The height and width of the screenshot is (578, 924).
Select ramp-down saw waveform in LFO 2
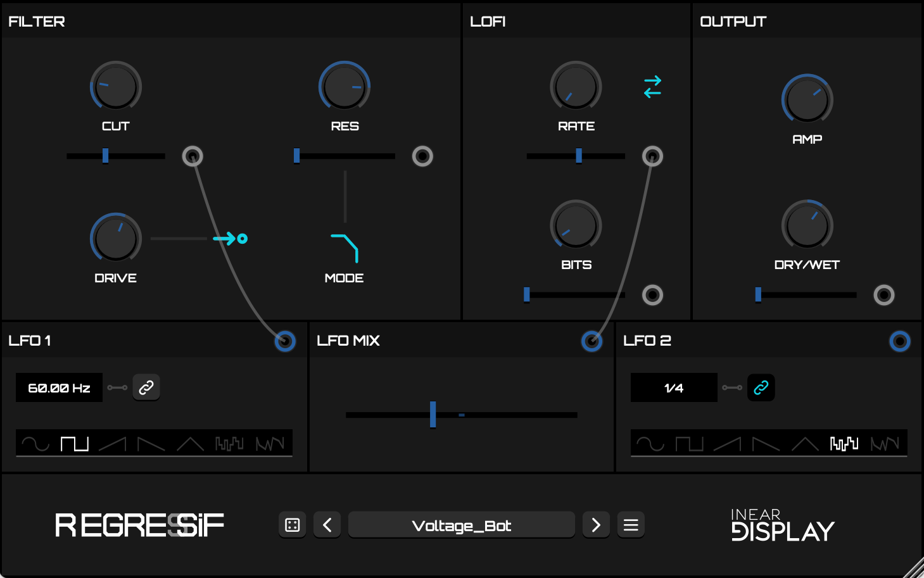766,444
